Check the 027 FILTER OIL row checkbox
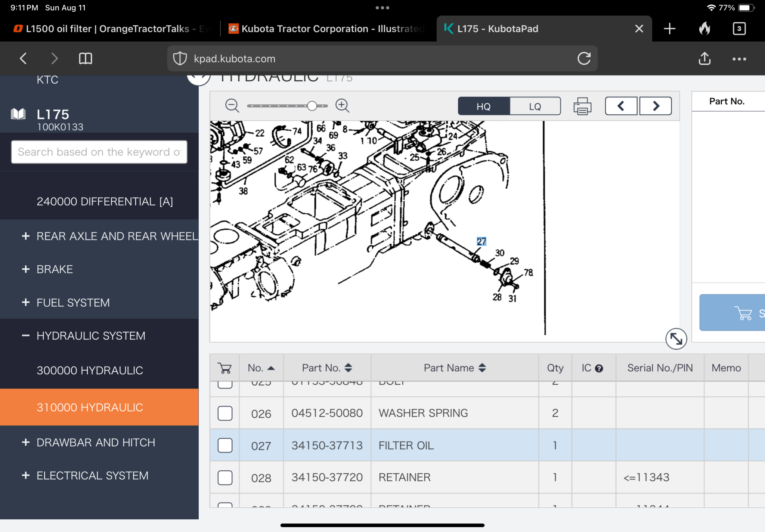This screenshot has height=532, width=765. pos(225,445)
